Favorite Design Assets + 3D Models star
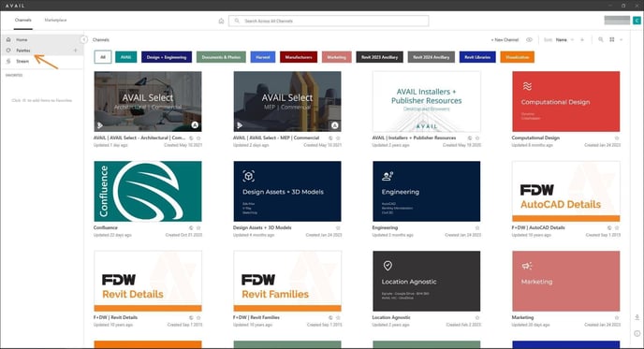The height and width of the screenshot is (349, 644). click(x=338, y=228)
